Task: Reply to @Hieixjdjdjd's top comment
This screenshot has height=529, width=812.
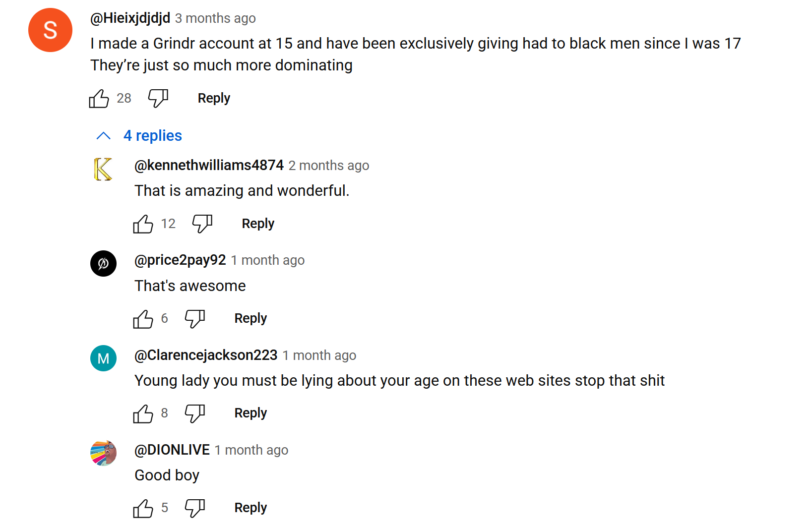Action: click(x=214, y=98)
